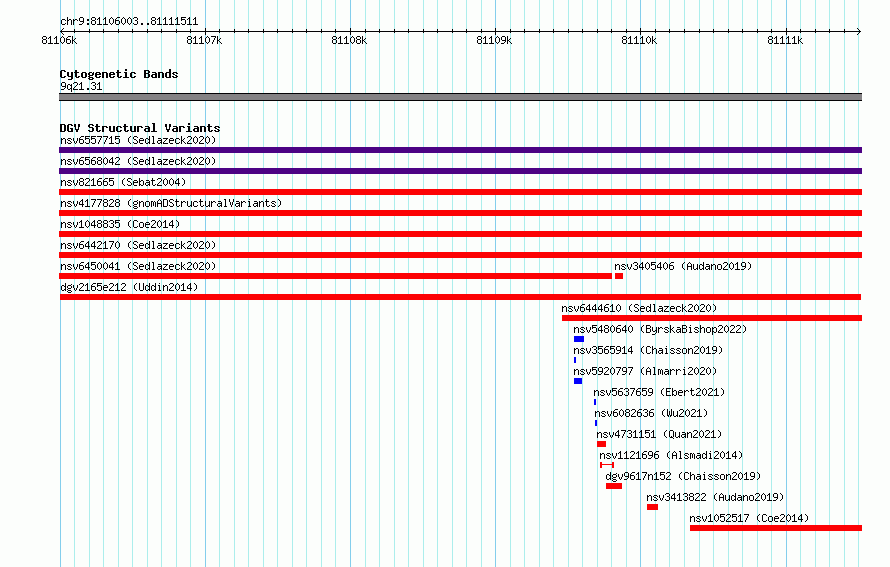
Task: Click the 81106k ruler tick label
Action: 59,40
